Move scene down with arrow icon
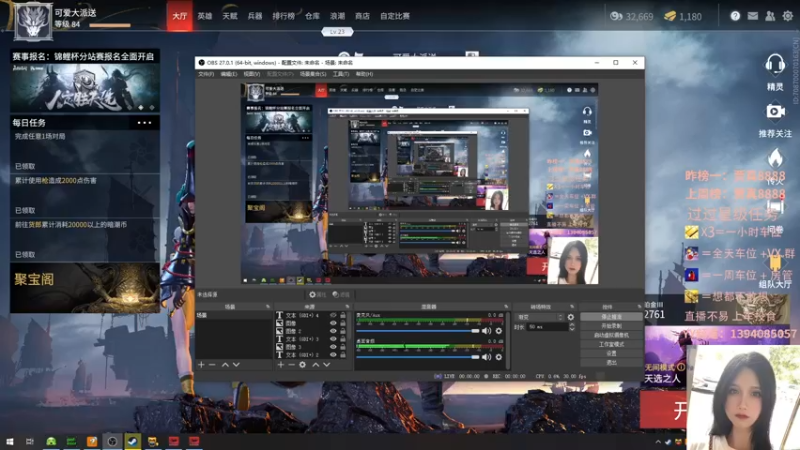 (236, 365)
